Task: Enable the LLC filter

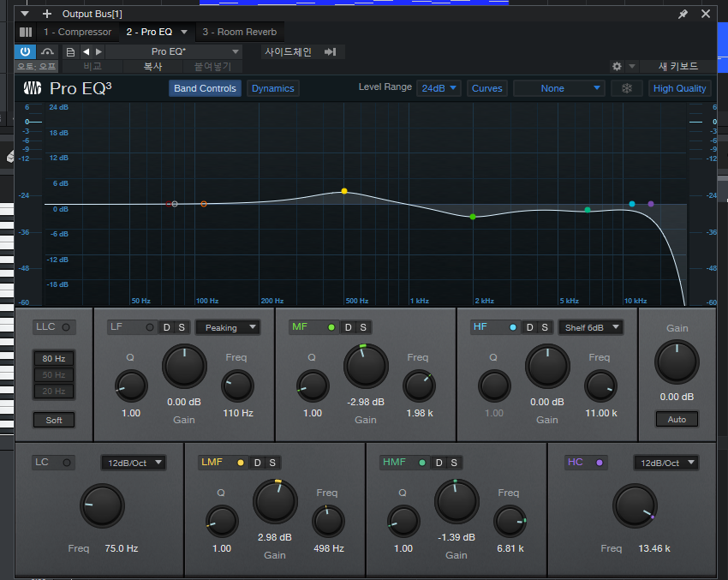Action: (x=66, y=327)
